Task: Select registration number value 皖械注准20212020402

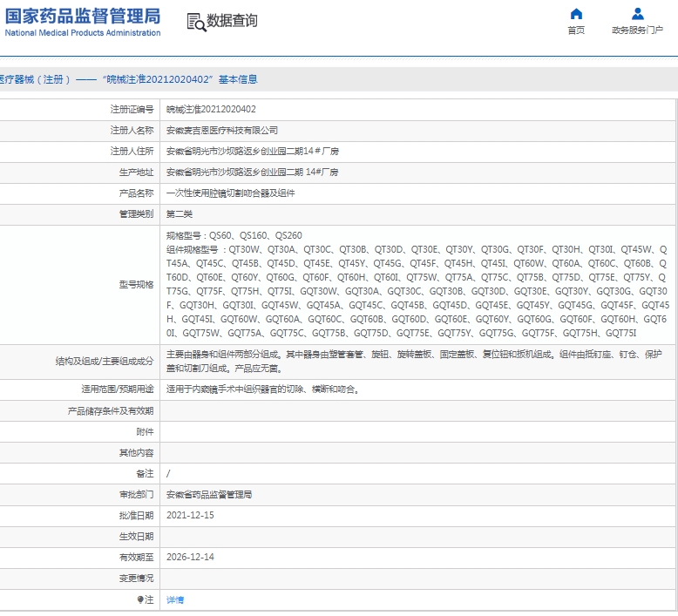Action: [x=211, y=110]
